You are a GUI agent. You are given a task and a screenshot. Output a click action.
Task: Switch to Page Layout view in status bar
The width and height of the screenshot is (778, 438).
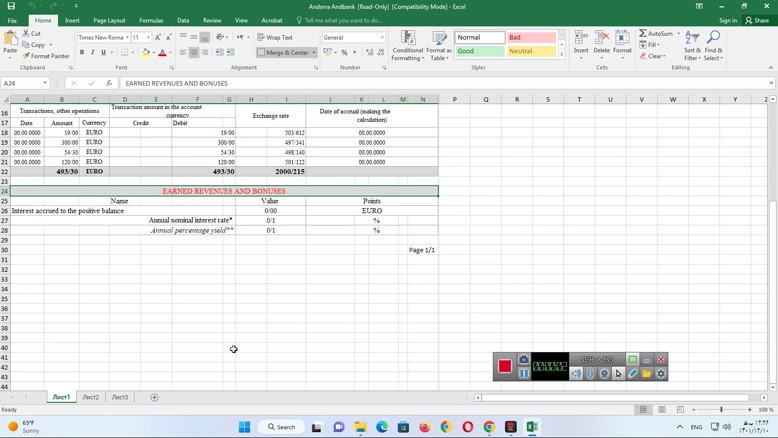(661, 409)
